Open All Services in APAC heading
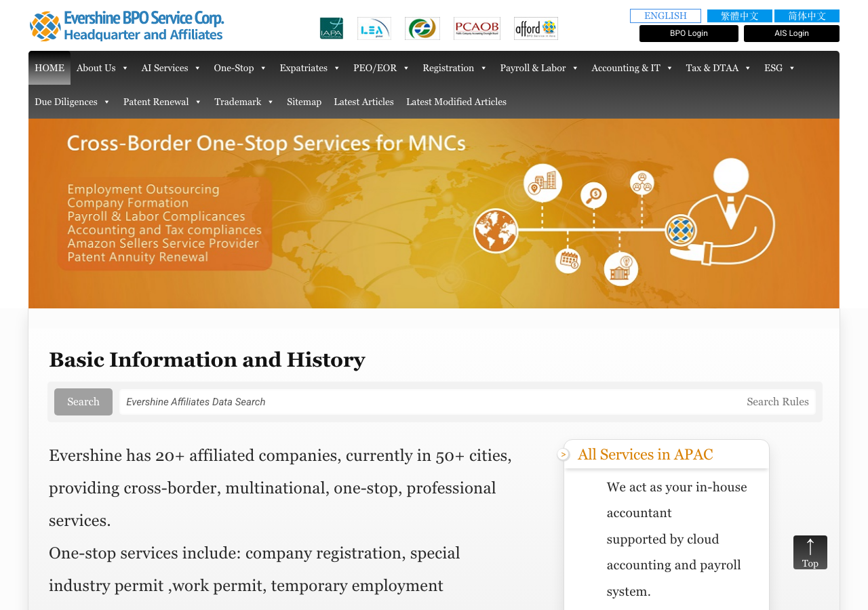Screen dimensions: 868x610 [646, 454]
